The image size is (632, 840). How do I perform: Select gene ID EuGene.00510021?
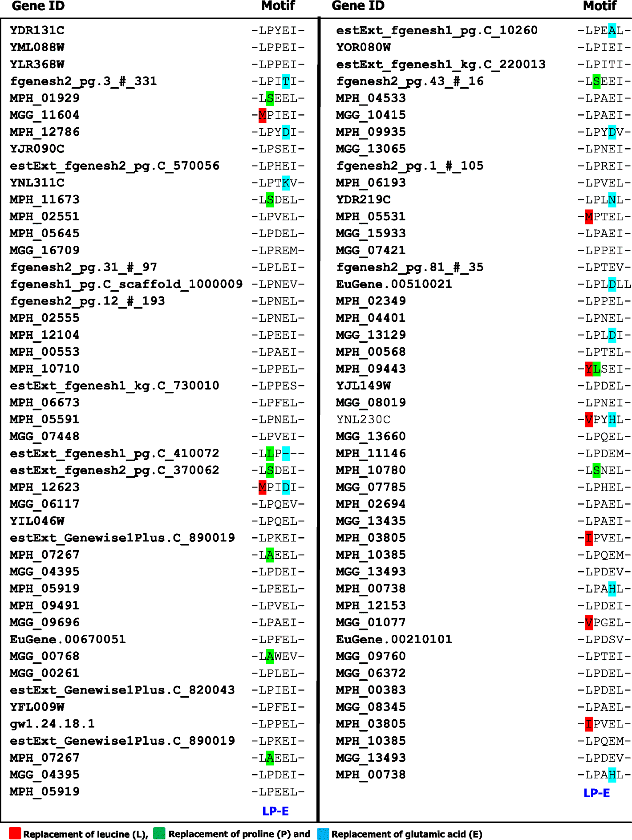click(x=394, y=284)
